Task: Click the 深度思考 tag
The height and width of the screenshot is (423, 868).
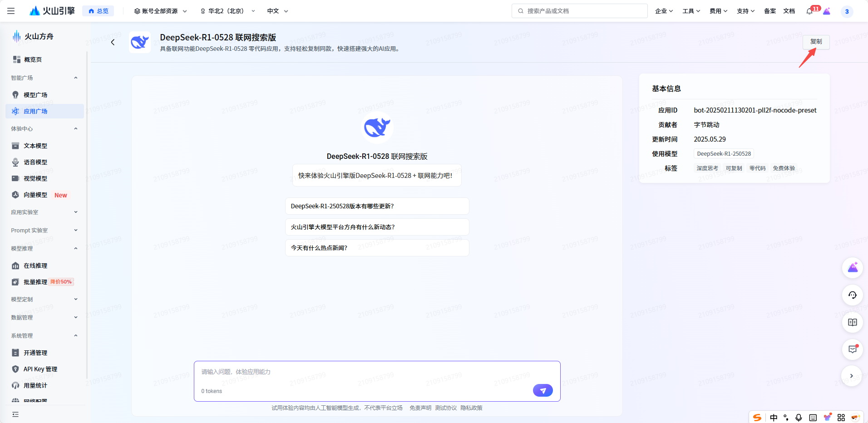Action: click(x=707, y=168)
